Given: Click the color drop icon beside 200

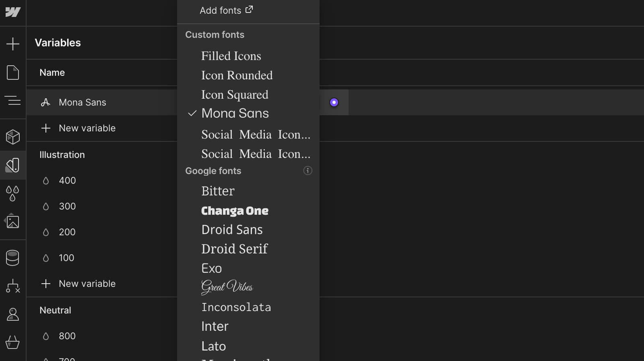Looking at the screenshot, I should click(x=46, y=232).
